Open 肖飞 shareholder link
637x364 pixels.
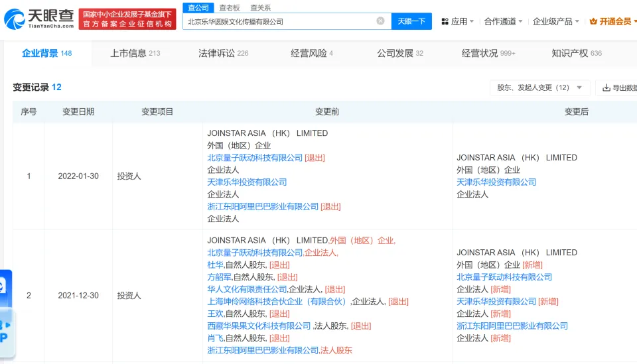[x=215, y=338]
